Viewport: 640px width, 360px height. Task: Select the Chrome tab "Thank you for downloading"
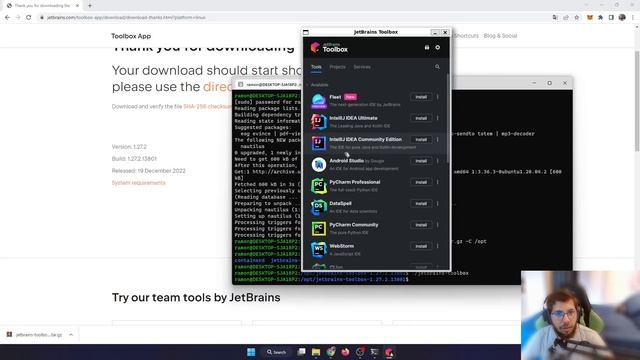point(42,6)
